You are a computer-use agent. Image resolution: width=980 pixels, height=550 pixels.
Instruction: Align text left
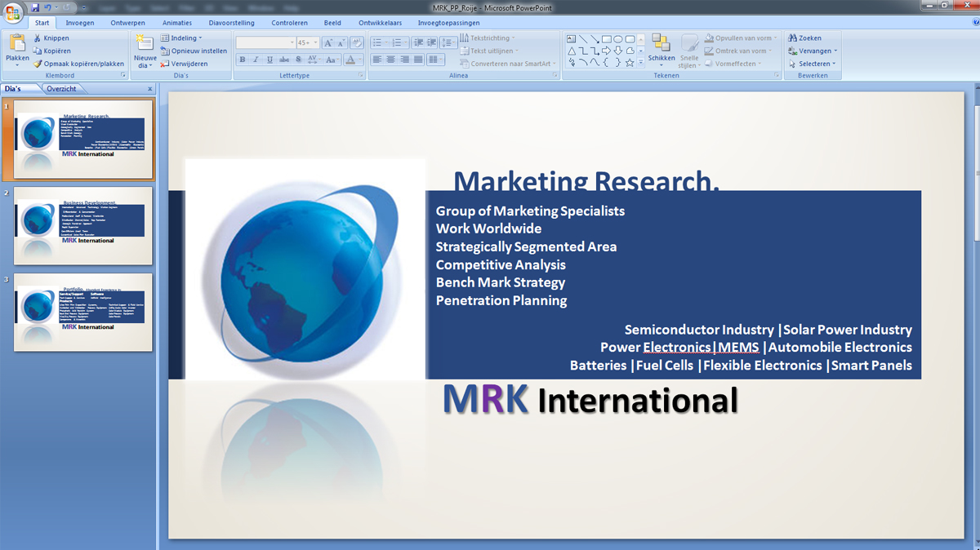pyautogui.click(x=377, y=60)
